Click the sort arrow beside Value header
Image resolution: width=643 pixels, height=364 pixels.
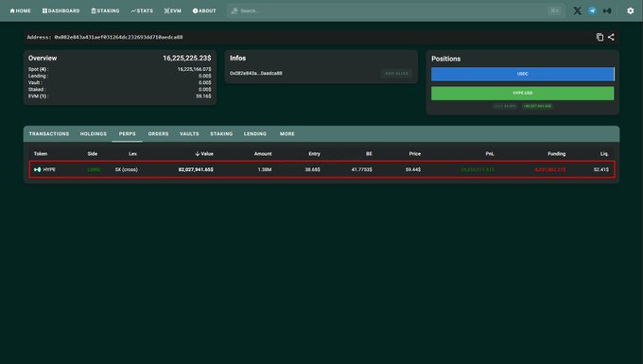[198, 154]
